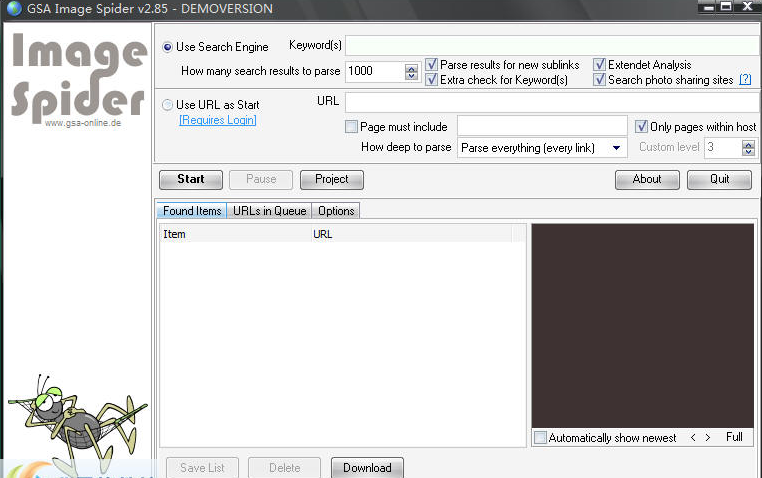The image size is (762, 478).
Task: Close the GSA Image Spider window
Action: (x=748, y=6)
